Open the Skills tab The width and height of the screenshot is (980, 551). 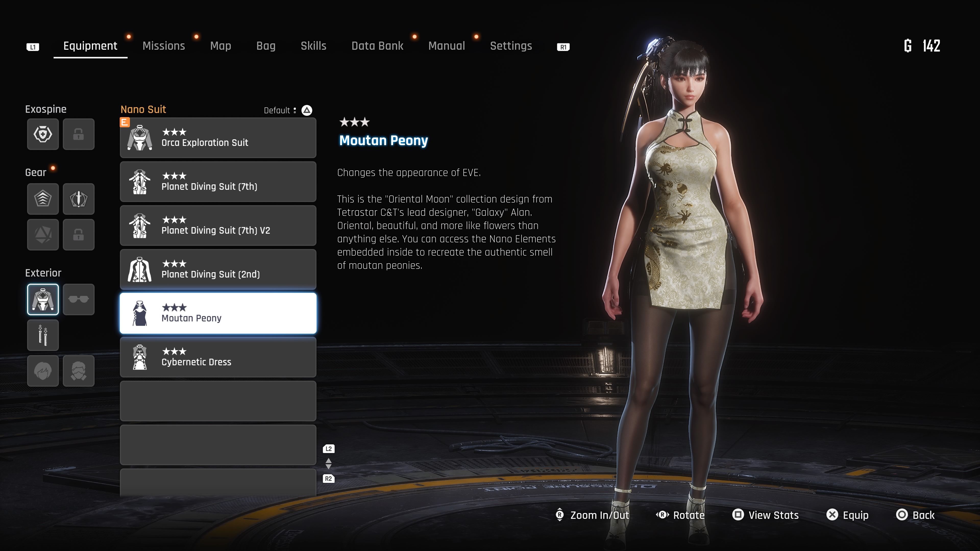[313, 46]
